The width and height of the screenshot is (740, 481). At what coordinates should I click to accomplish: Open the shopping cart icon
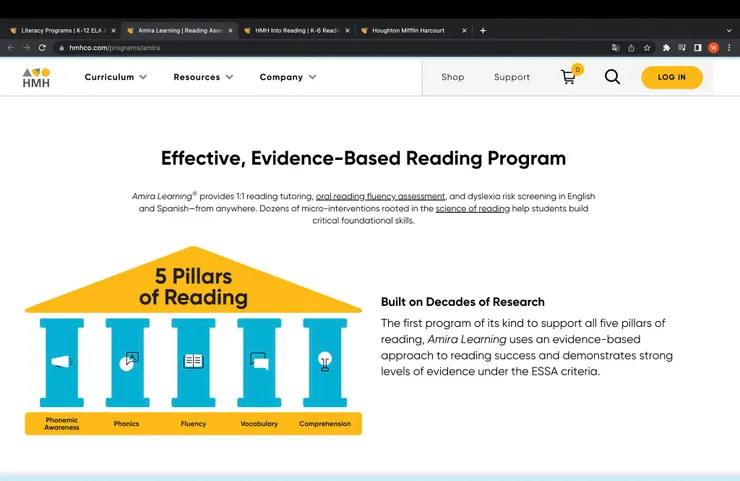pyautogui.click(x=568, y=77)
